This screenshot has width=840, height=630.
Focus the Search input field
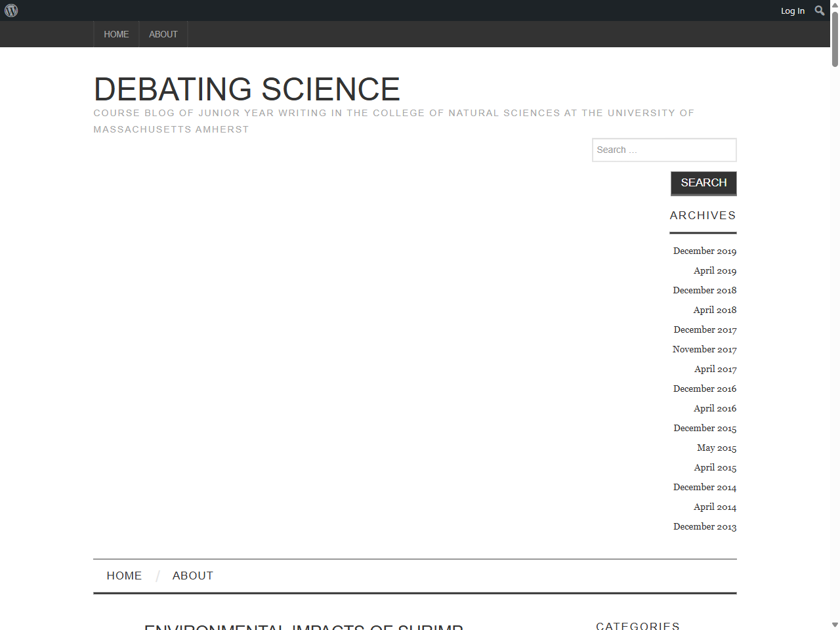[x=663, y=150]
